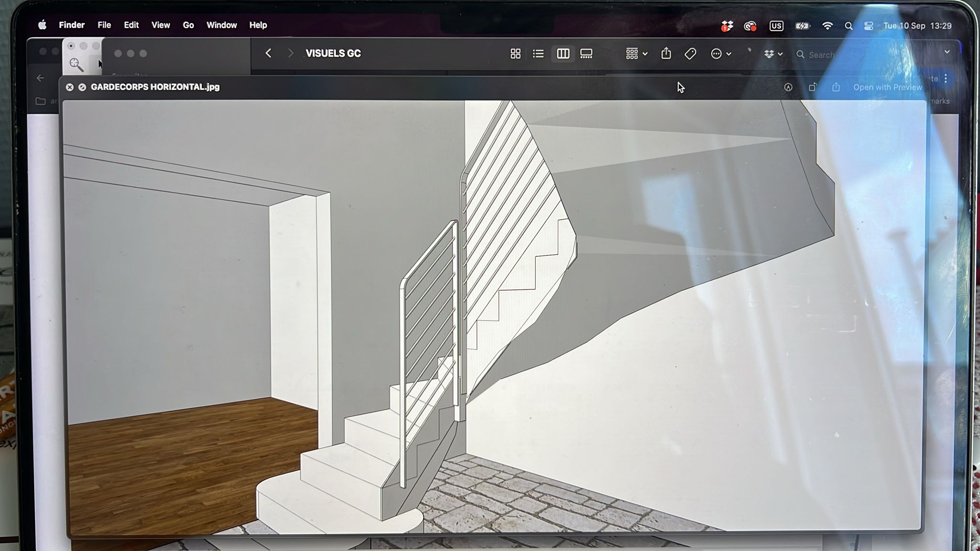Open the Group By dropdown in Finder toolbar
980x551 pixels.
(636, 54)
